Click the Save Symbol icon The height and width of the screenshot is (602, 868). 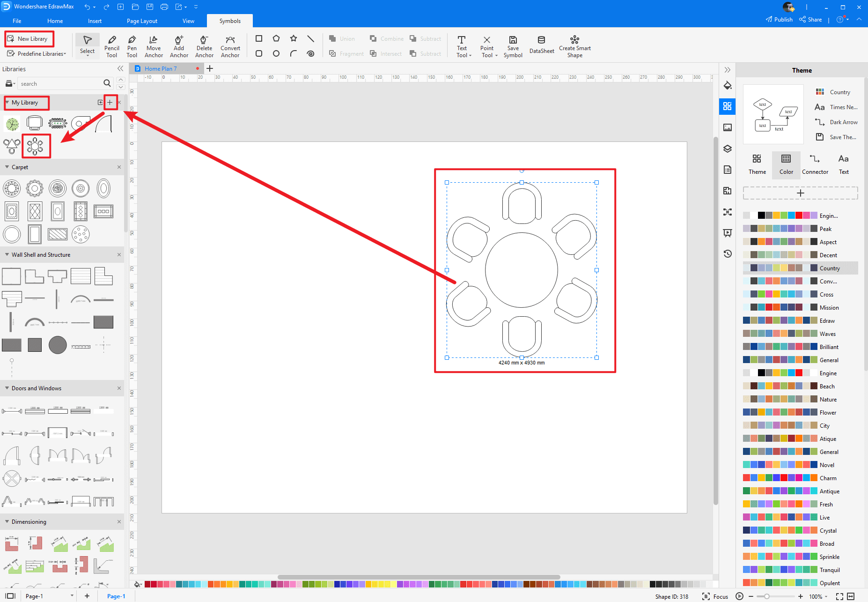(x=513, y=46)
